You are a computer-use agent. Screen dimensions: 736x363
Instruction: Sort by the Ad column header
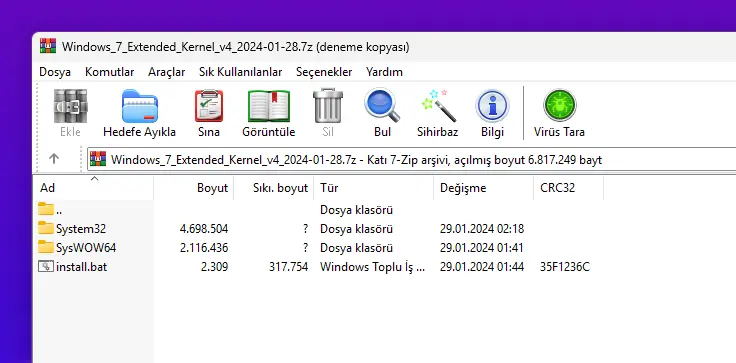pyautogui.click(x=93, y=188)
